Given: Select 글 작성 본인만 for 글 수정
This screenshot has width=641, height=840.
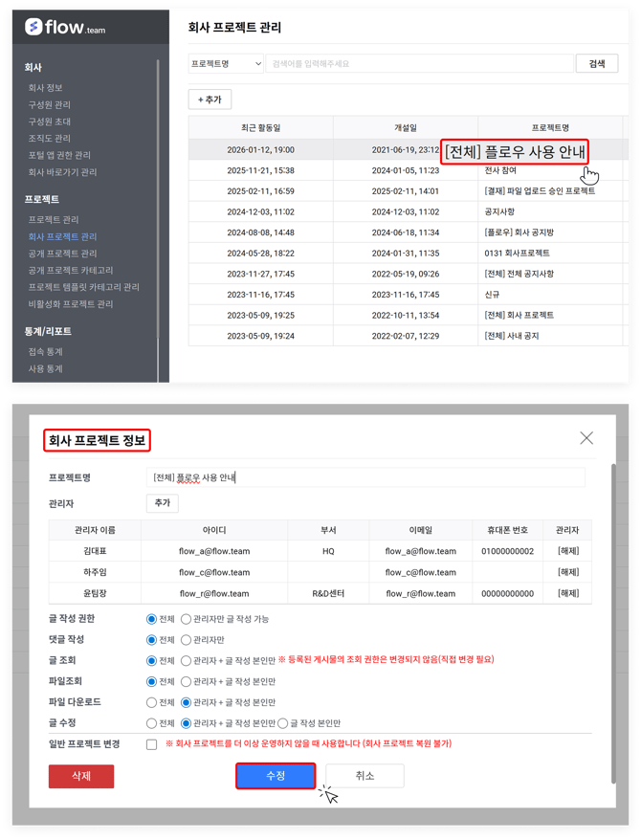Looking at the screenshot, I should tap(282, 723).
